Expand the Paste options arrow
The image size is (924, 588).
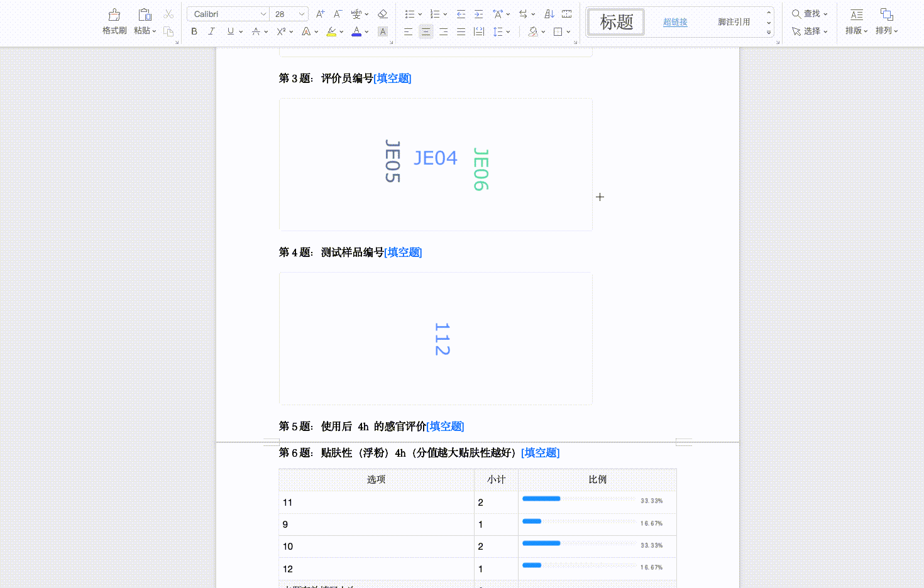pyautogui.click(x=154, y=31)
